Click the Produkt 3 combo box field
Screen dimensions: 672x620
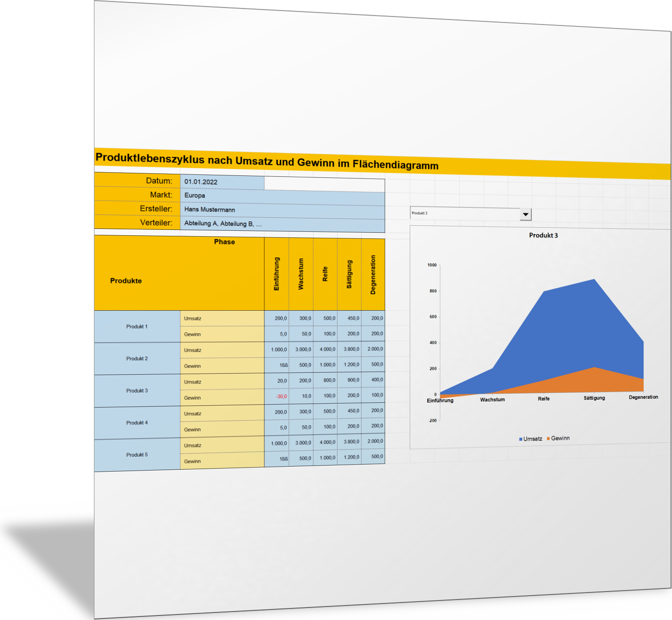[465, 213]
